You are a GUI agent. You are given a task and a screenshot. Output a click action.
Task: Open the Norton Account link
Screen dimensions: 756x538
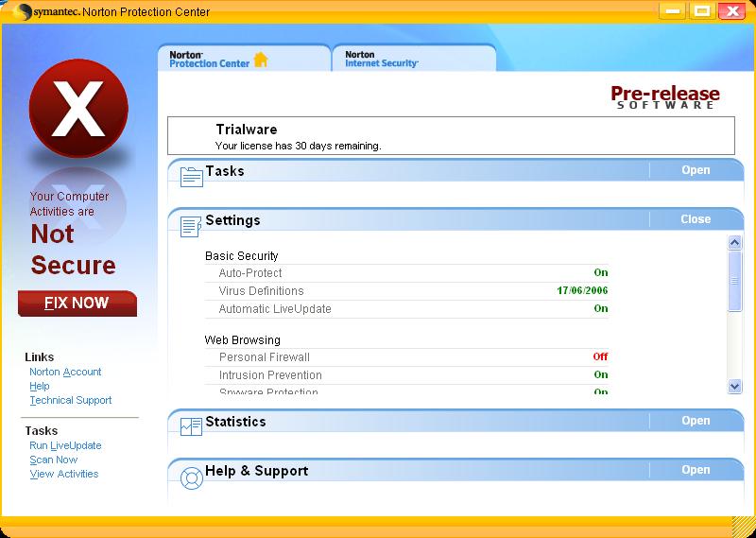pos(65,372)
